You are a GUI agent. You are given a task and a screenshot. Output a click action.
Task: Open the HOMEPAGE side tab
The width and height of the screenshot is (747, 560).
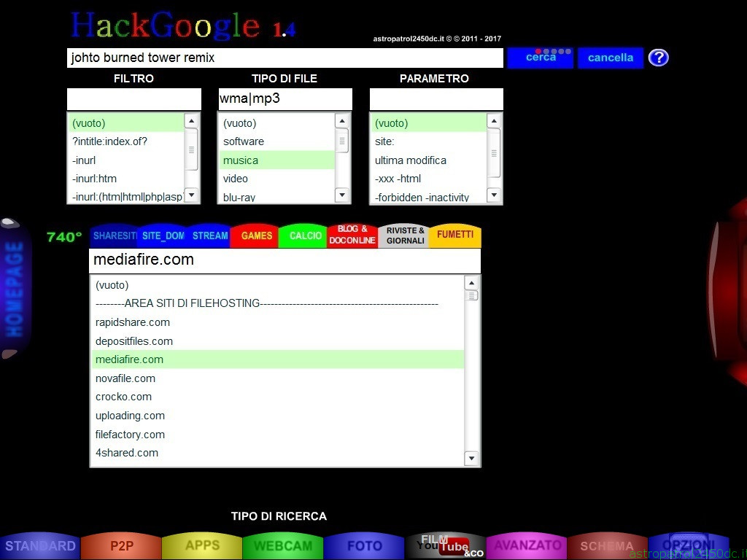(x=15, y=289)
